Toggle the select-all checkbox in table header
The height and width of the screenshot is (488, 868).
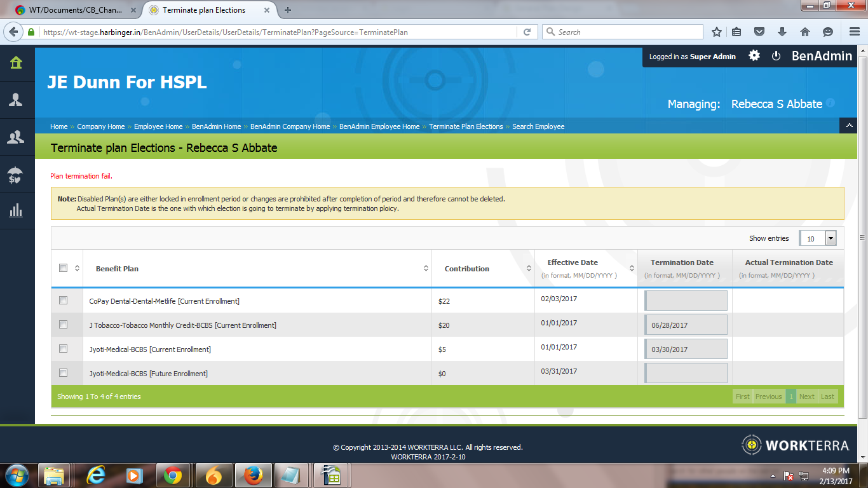(x=63, y=268)
